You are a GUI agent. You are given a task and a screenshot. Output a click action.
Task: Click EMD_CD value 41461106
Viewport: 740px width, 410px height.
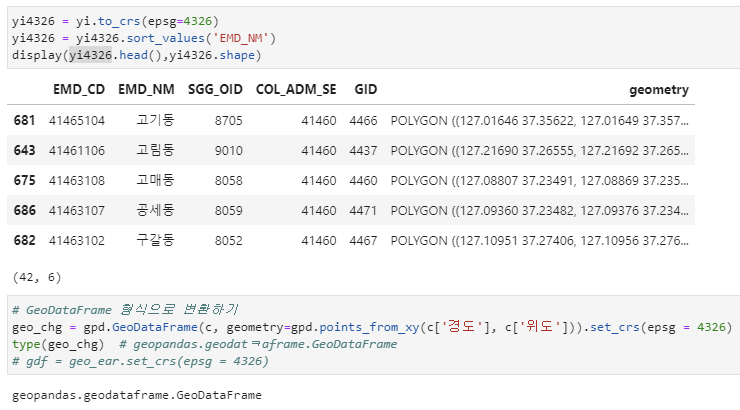[77, 151]
